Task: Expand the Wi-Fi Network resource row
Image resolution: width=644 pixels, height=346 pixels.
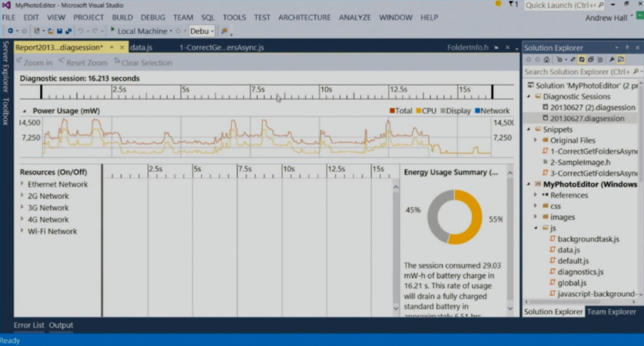Action: pyautogui.click(x=22, y=231)
